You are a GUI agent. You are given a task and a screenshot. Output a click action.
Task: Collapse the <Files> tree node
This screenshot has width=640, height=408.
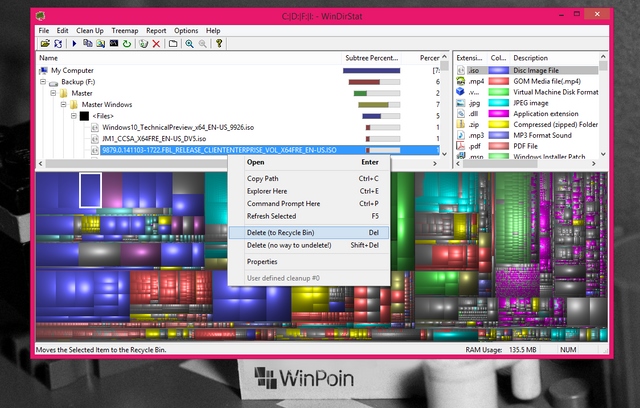click(x=73, y=116)
